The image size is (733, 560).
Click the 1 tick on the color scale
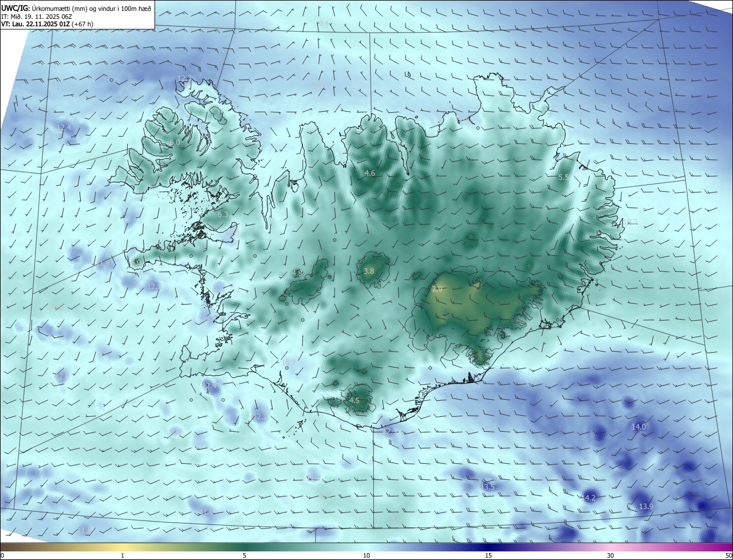coord(123,555)
